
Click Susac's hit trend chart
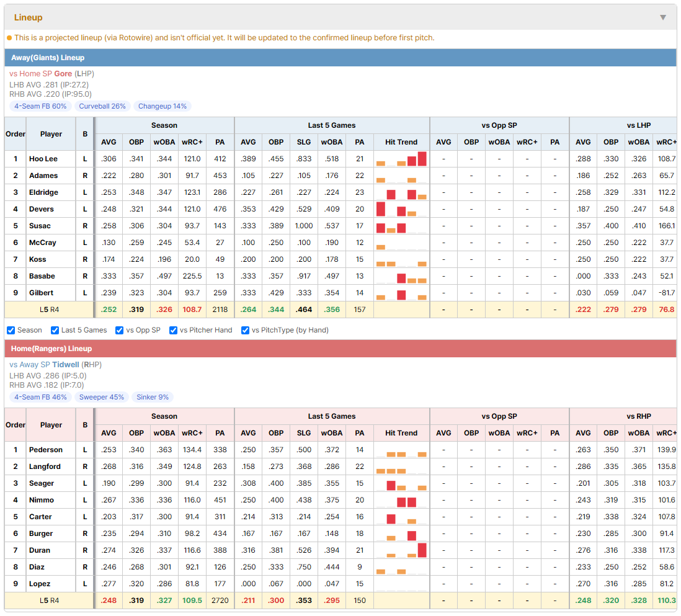pyautogui.click(x=401, y=226)
